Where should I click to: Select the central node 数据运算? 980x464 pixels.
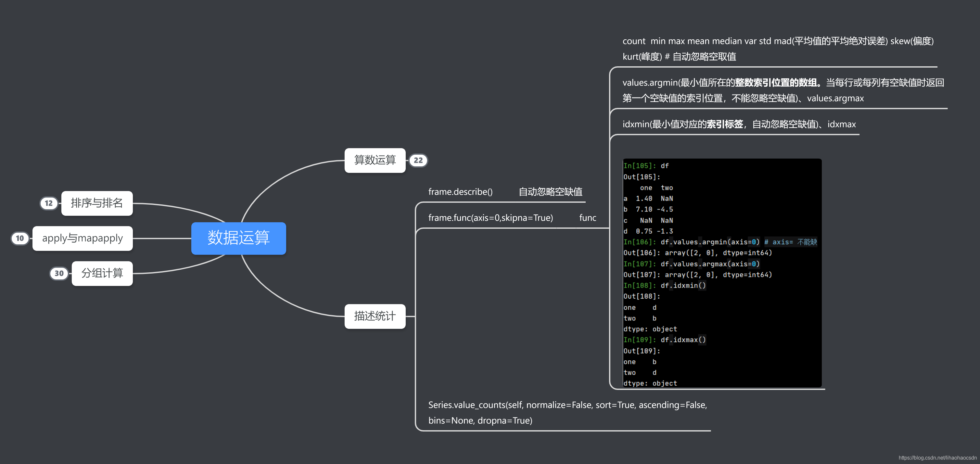click(238, 238)
